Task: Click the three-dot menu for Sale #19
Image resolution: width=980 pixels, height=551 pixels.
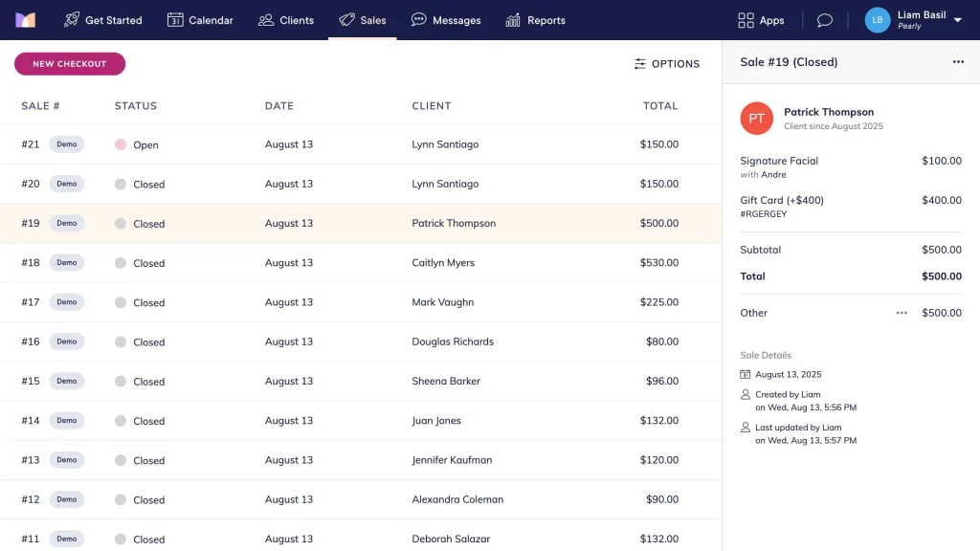Action: pos(958,62)
